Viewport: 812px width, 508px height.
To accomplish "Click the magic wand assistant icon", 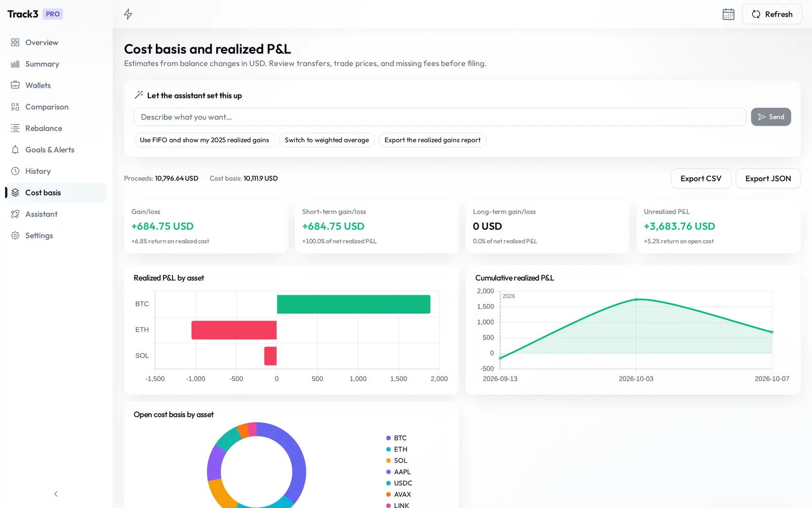I will pos(139,95).
